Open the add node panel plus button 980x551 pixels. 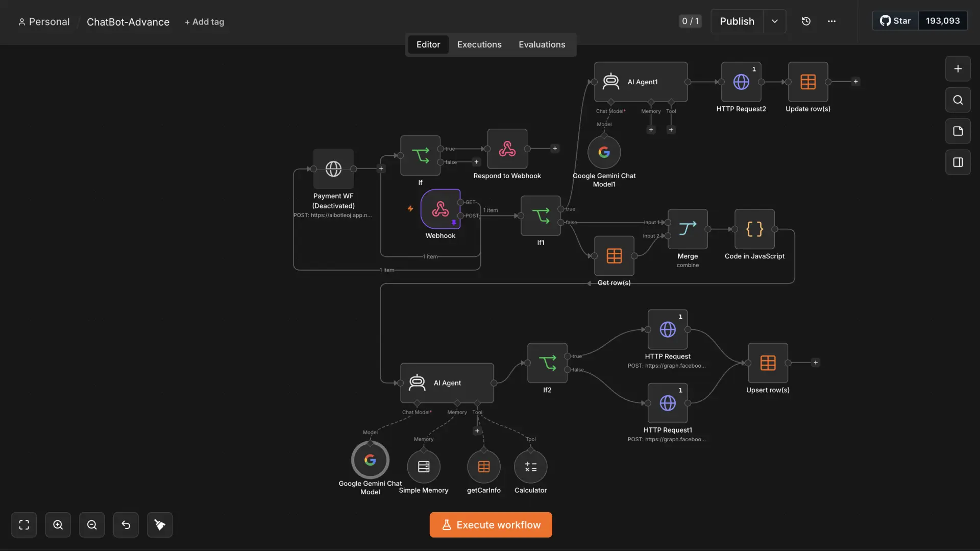tap(958, 69)
